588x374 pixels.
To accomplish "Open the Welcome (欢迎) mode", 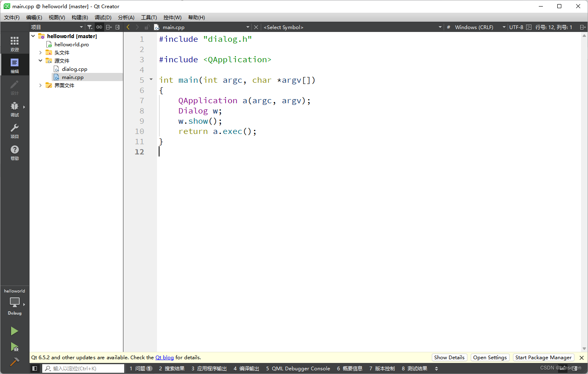I will [14, 43].
